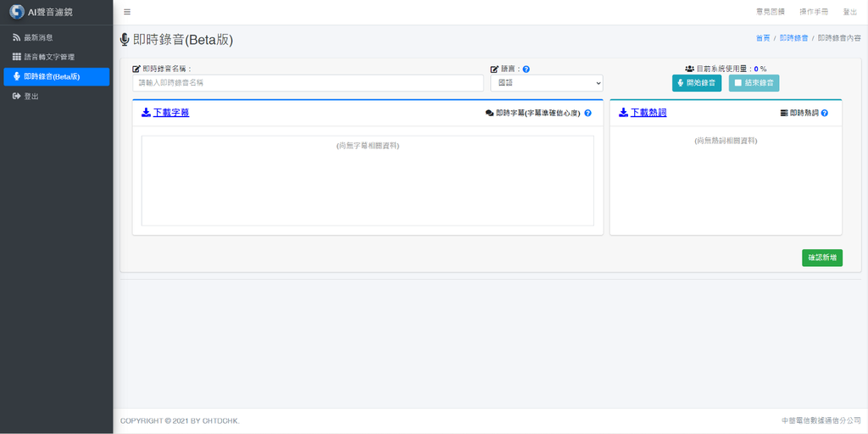Click the 即時錄音(Beta版) page heading
The height and width of the screenshot is (434, 868).
point(183,40)
